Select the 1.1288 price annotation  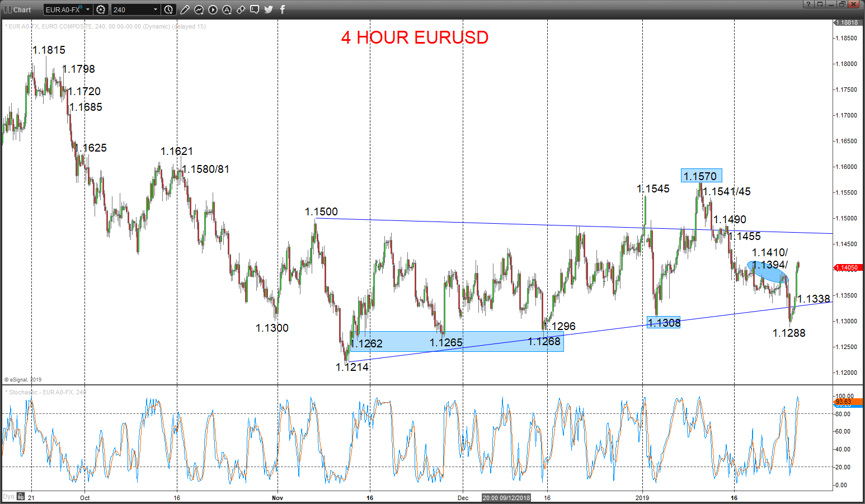(789, 333)
